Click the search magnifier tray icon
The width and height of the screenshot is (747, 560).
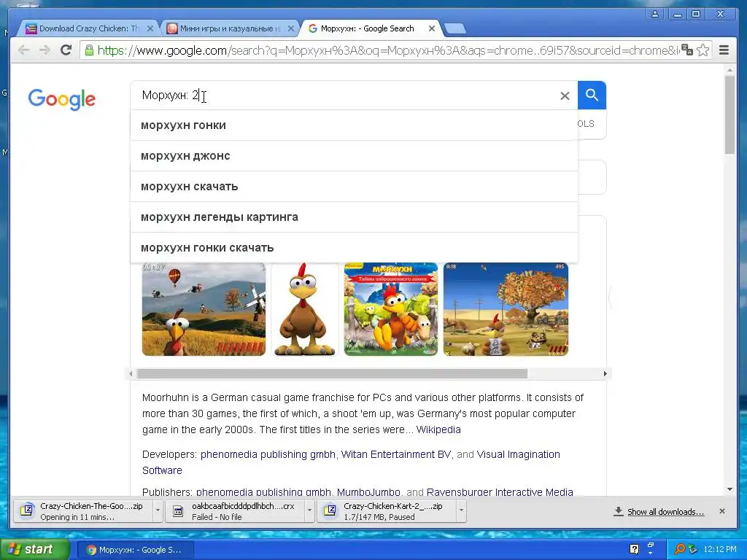[x=679, y=549]
